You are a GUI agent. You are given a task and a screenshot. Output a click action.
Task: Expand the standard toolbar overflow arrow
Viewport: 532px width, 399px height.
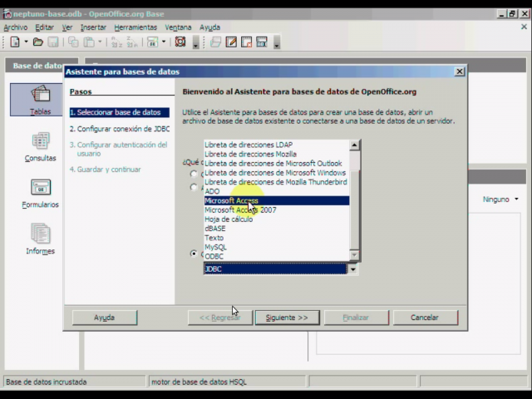pyautogui.click(x=195, y=42)
